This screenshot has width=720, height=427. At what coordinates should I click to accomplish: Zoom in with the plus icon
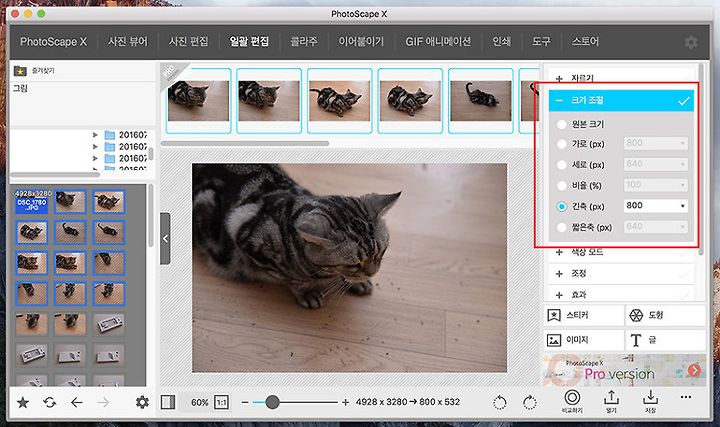pyautogui.click(x=345, y=402)
